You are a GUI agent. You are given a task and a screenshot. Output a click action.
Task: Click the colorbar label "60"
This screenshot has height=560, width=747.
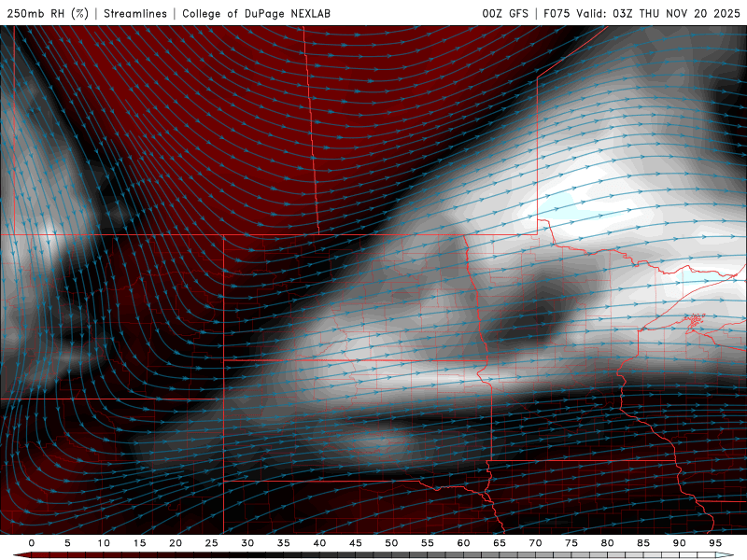point(463,543)
